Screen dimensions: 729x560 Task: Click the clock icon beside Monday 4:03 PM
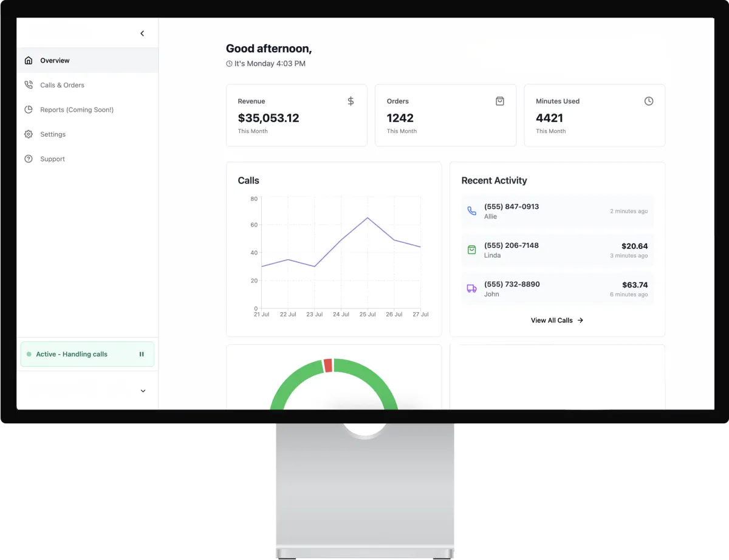pyautogui.click(x=229, y=64)
